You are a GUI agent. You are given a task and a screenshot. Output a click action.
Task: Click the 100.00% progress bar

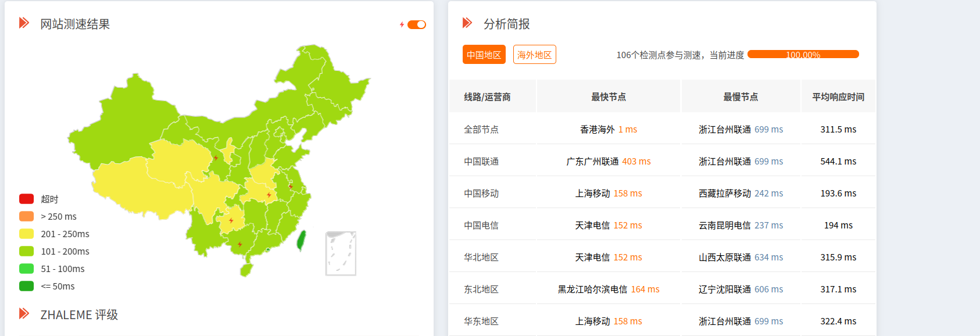803,55
